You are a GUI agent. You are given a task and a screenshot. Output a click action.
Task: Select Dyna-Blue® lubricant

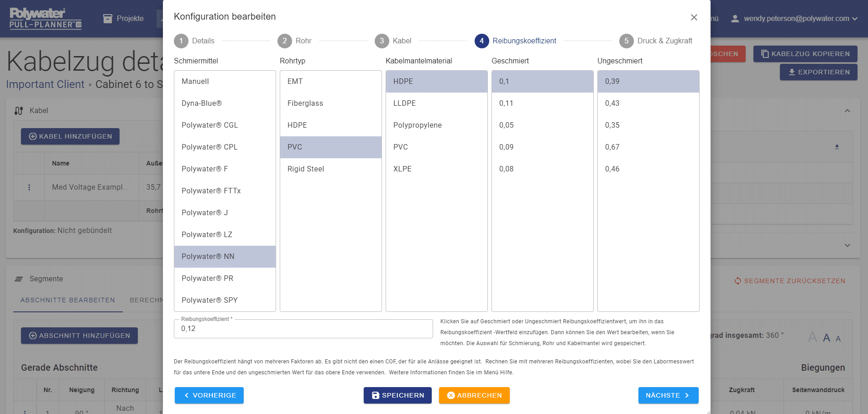pos(225,103)
